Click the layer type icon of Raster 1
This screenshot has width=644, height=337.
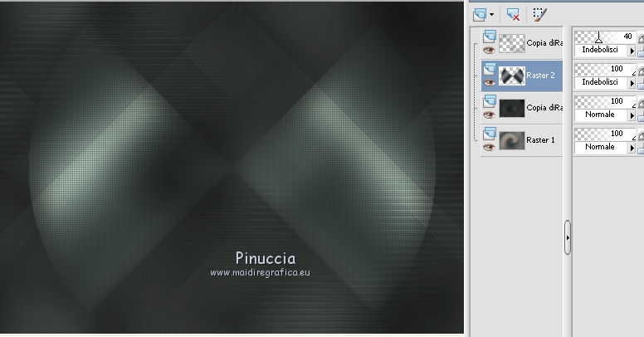(x=489, y=134)
